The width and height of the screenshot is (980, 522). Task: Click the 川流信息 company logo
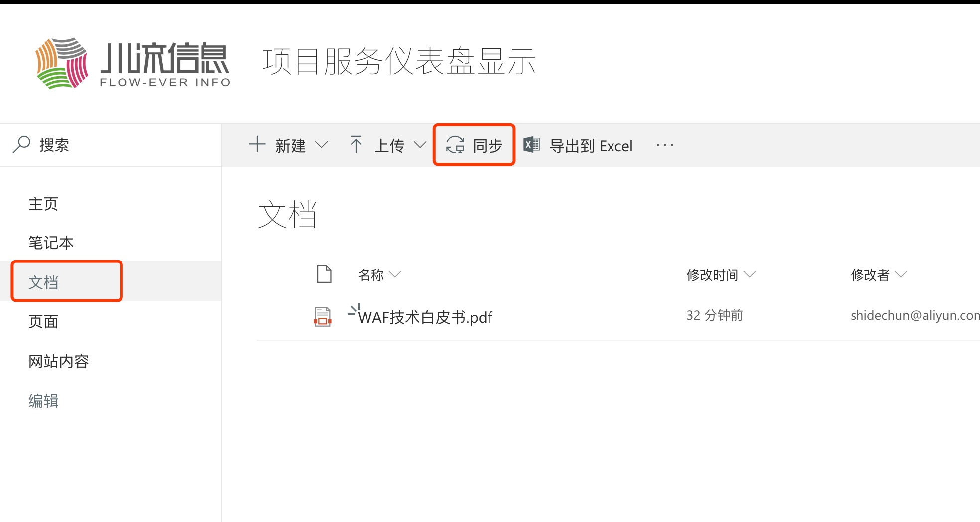click(x=132, y=63)
